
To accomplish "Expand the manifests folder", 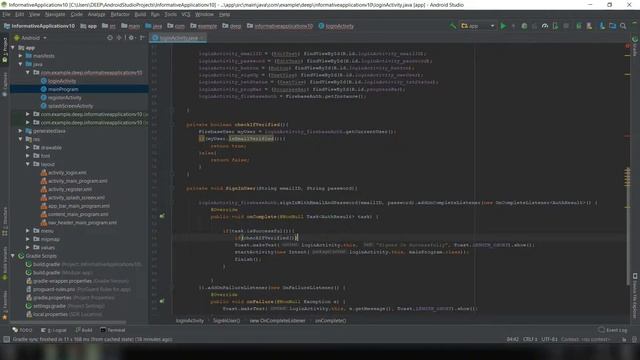I will [20, 56].
